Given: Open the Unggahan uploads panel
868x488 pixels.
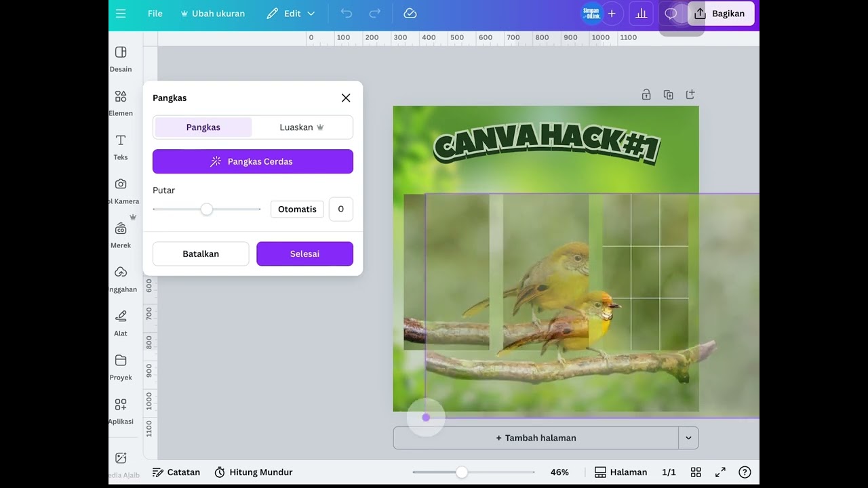Looking at the screenshot, I should [x=121, y=279].
